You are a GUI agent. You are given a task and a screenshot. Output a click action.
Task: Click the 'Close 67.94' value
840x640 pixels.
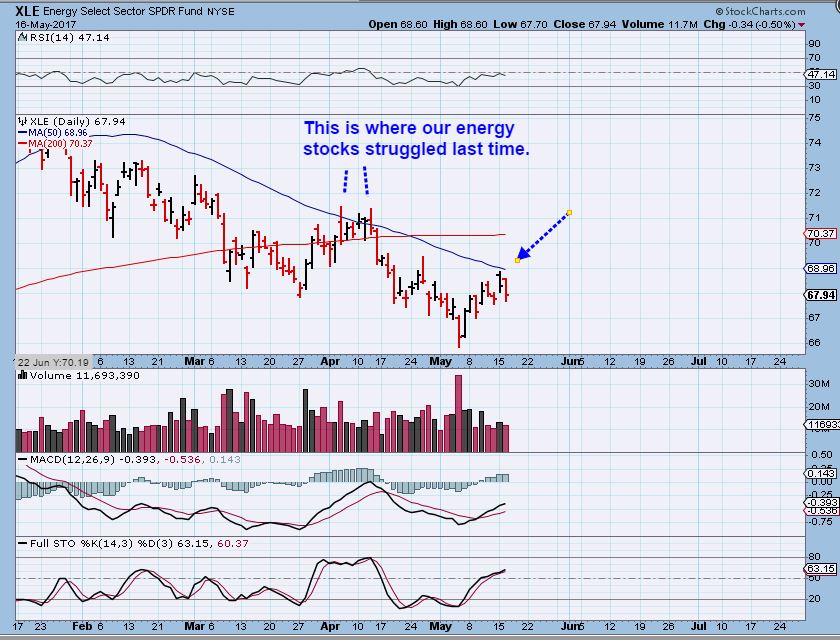584,24
